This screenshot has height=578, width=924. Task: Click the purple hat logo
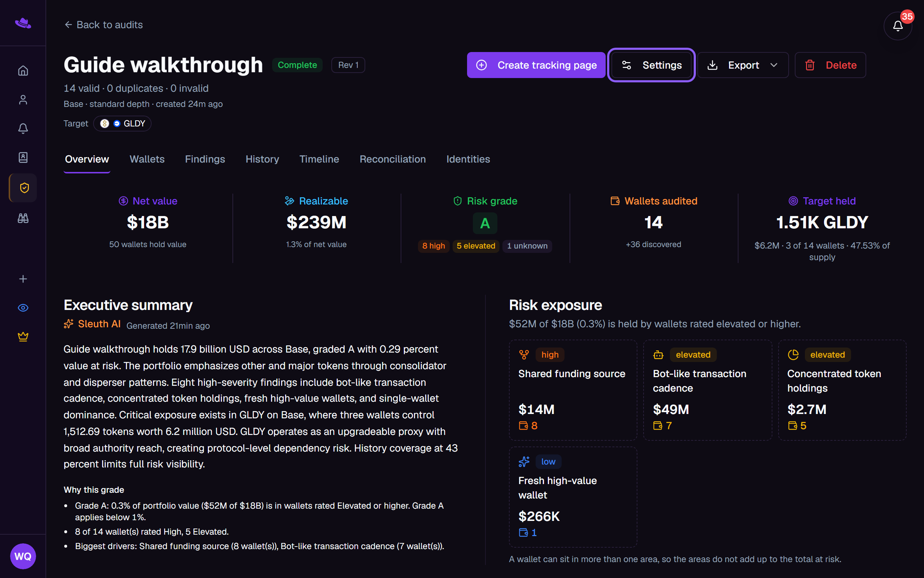(23, 23)
